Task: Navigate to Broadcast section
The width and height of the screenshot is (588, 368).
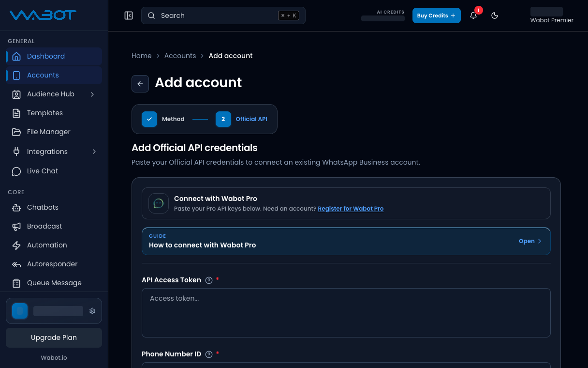Action: 54,226
